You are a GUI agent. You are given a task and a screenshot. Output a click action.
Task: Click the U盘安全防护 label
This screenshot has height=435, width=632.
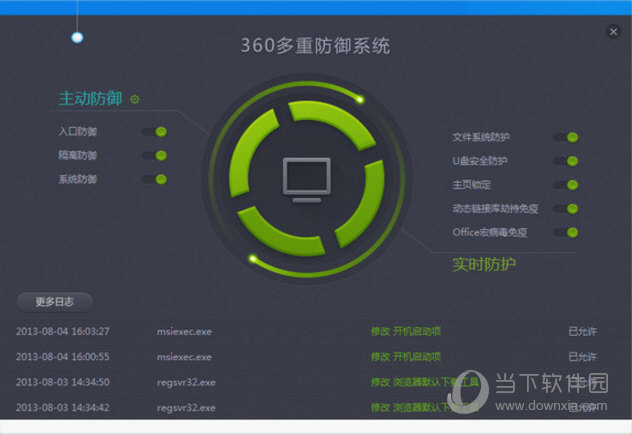(x=480, y=161)
